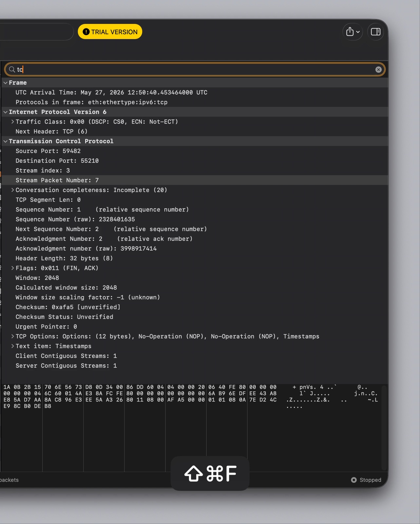Click ASCII text '+ pnVs. 4 ..`'

click(315, 387)
